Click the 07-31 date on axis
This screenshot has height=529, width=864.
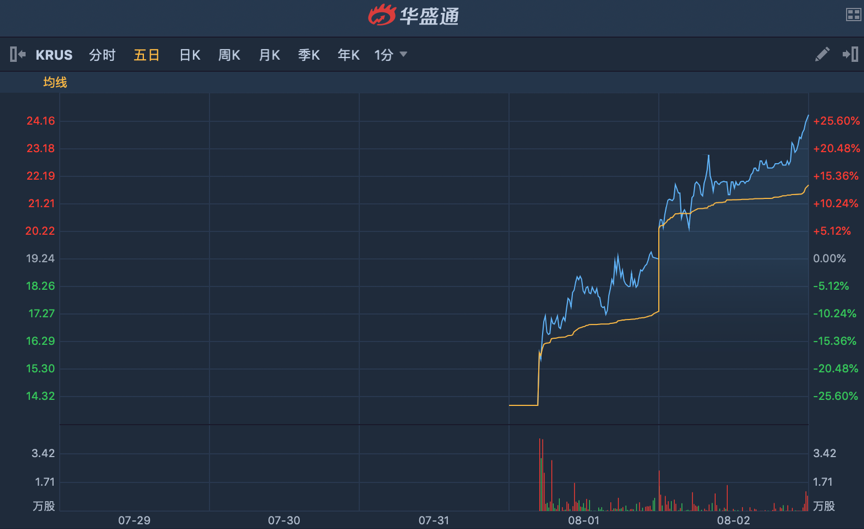click(x=433, y=520)
